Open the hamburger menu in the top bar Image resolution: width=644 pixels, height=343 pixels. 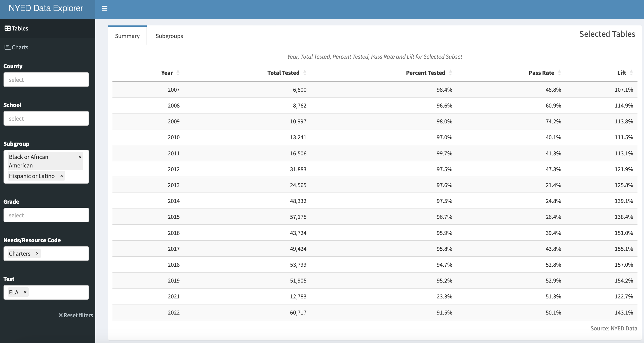click(x=104, y=8)
